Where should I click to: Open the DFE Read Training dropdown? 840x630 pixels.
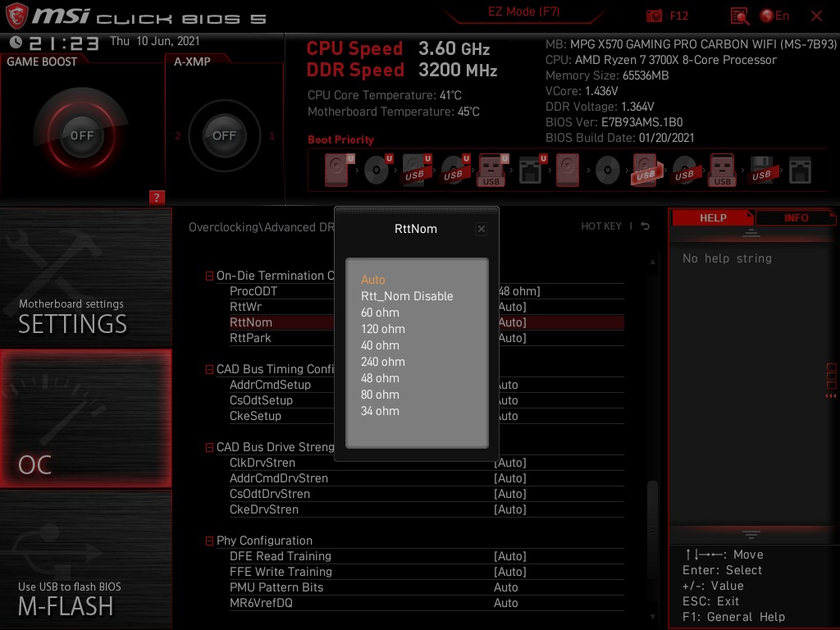(510, 556)
